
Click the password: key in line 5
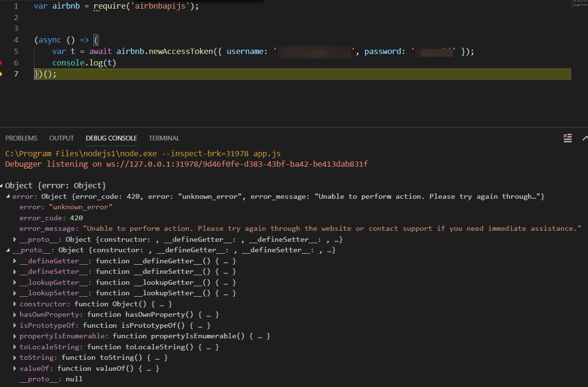(x=385, y=51)
